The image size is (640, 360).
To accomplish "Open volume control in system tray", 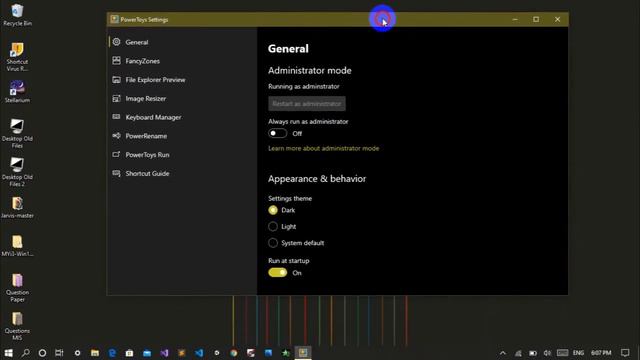I will pyautogui.click(x=547, y=353).
